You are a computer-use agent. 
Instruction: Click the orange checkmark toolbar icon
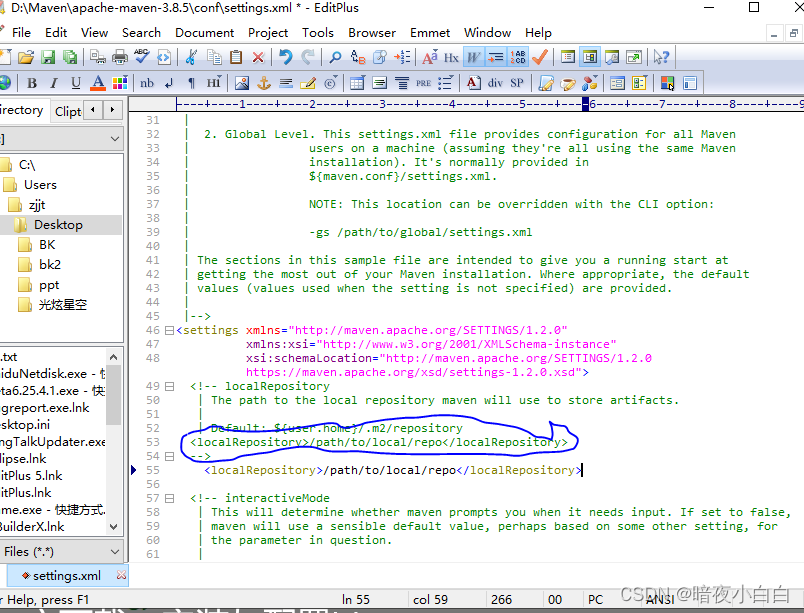click(x=540, y=57)
